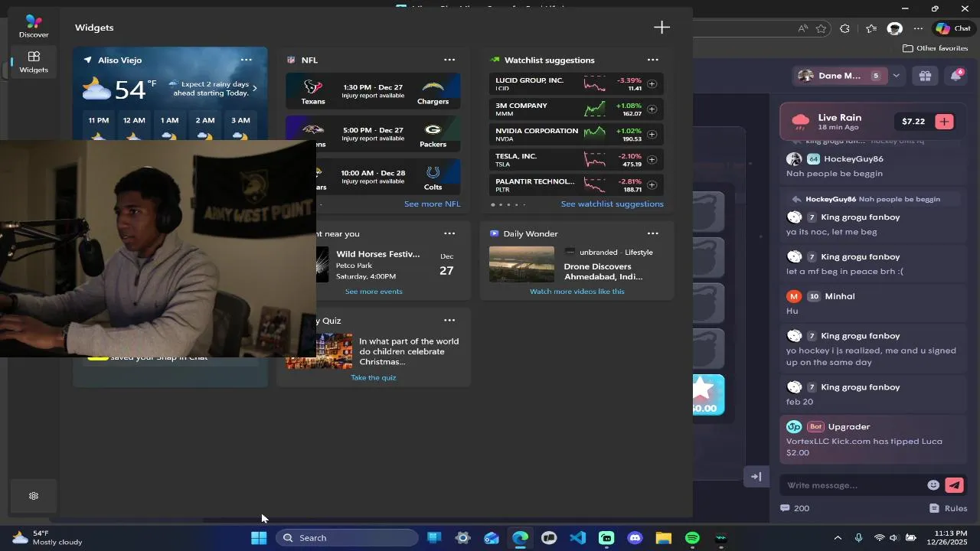The image size is (980, 551).
Task: Open Spotify from taskbar
Action: [692, 538]
